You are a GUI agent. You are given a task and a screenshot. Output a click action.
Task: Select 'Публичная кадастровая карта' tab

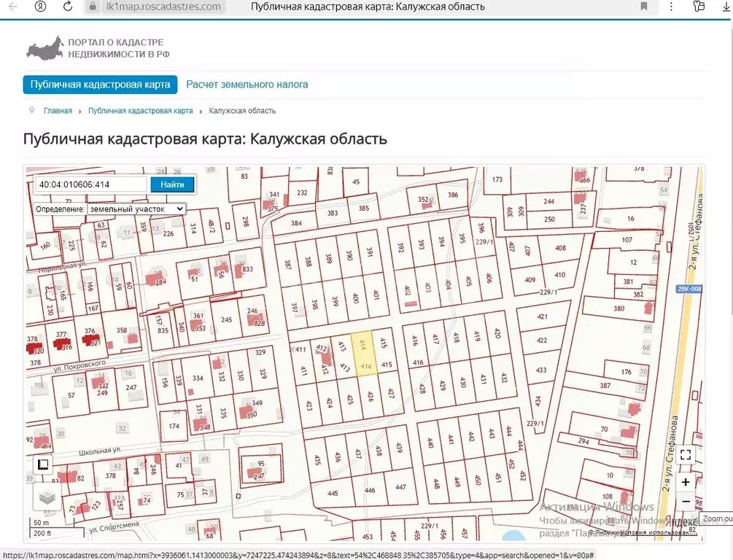(100, 85)
